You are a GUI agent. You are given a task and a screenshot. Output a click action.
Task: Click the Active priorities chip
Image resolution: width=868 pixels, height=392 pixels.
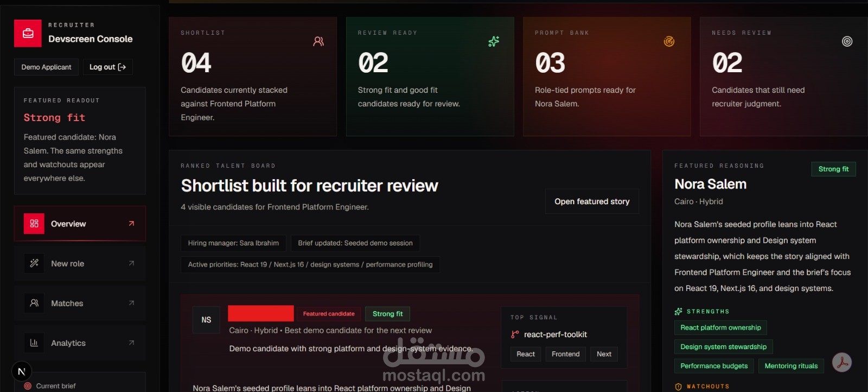pyautogui.click(x=310, y=264)
